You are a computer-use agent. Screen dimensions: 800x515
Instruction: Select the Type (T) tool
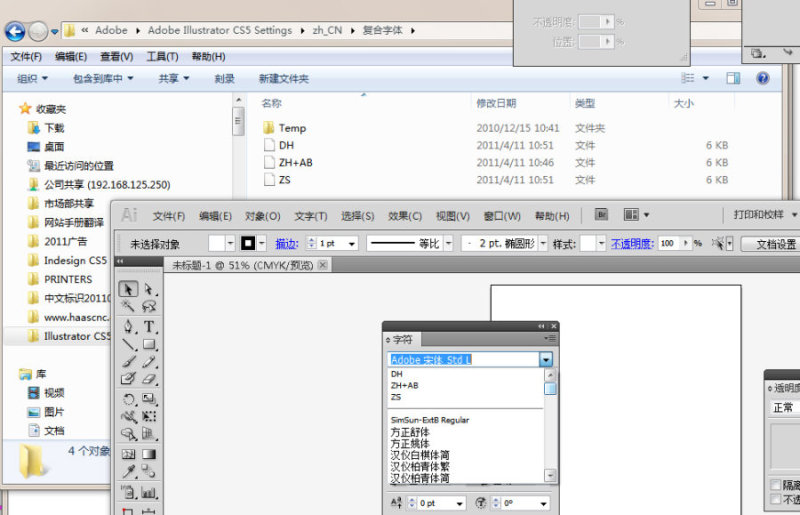click(149, 326)
